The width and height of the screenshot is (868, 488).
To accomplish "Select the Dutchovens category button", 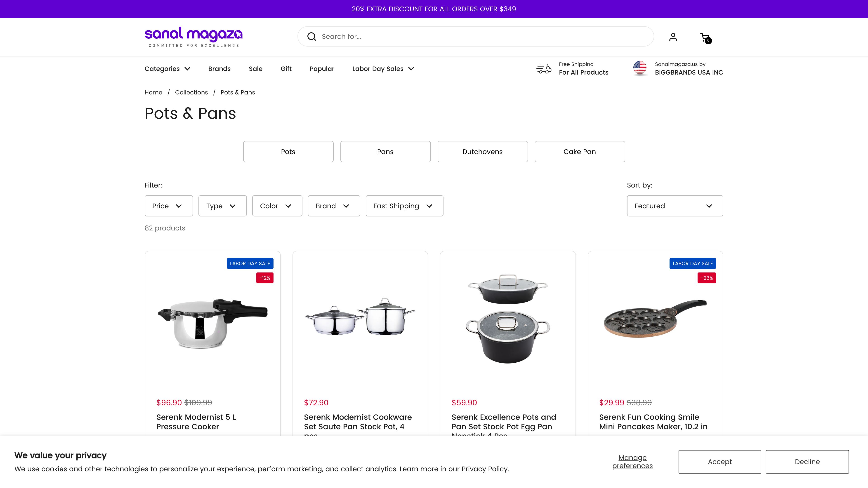I will coord(483,152).
